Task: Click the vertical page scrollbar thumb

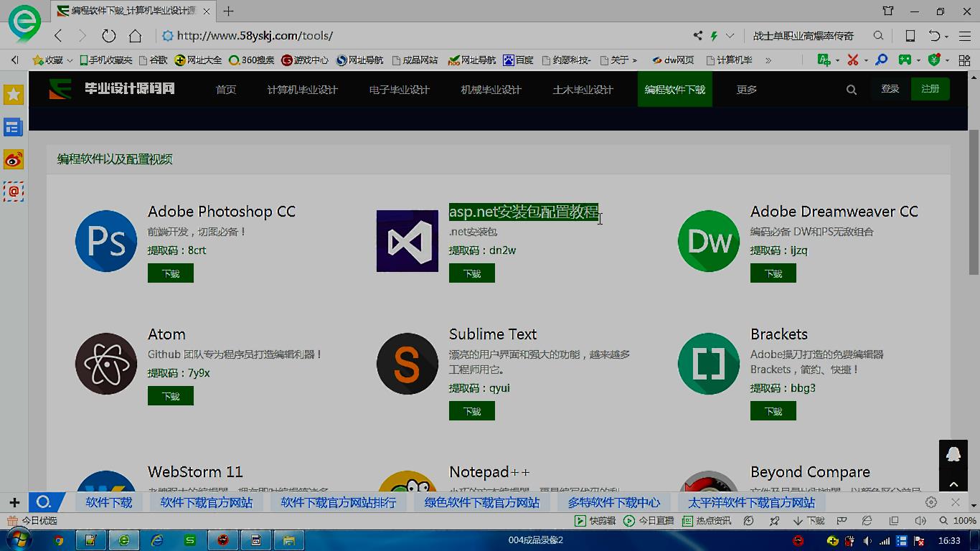Action: click(974, 202)
